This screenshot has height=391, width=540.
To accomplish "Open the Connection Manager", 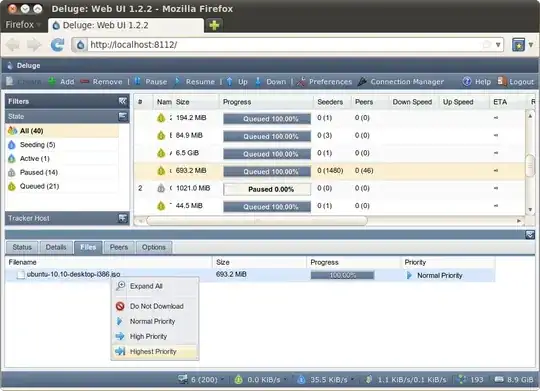I will pos(401,82).
